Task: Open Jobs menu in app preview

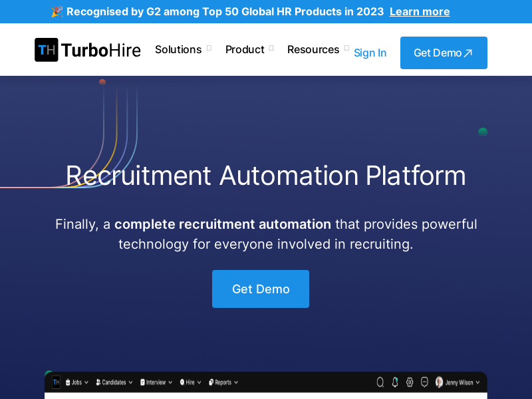Action: point(77,382)
